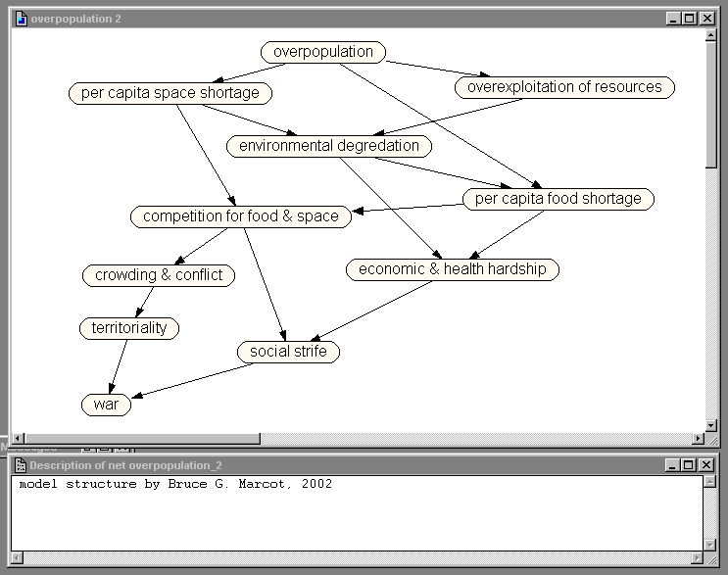Close the overpopulation 2 window

(x=707, y=19)
